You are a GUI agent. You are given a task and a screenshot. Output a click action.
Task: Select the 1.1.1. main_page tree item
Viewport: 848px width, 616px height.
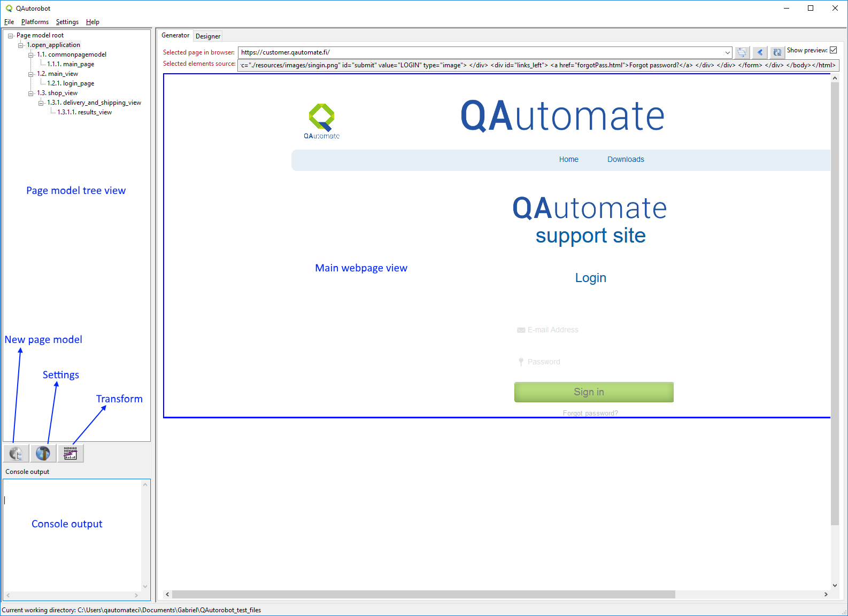pyautogui.click(x=71, y=64)
